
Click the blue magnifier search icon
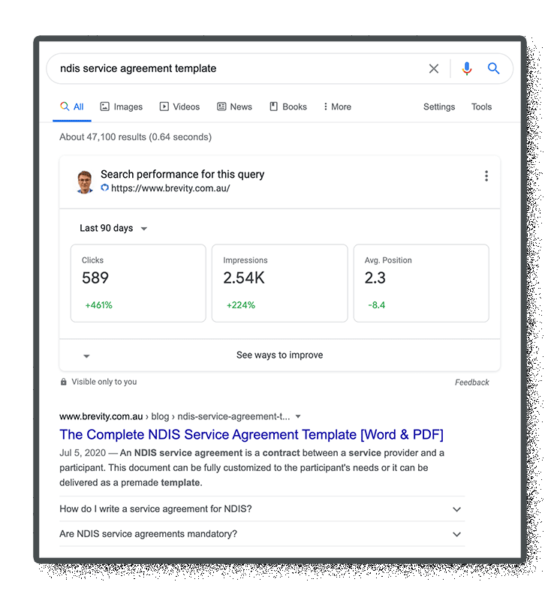[493, 68]
